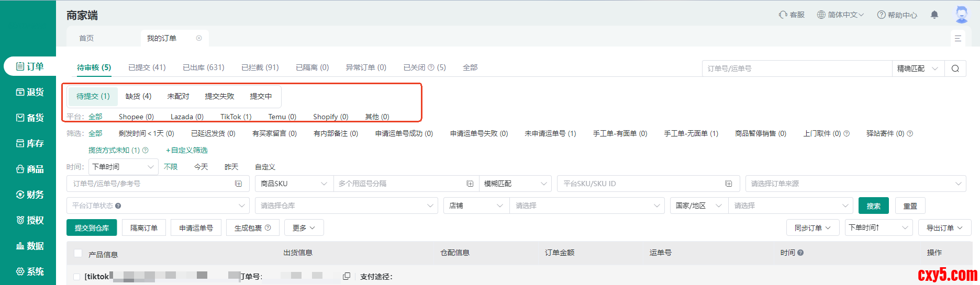
Task: Switch to the 已拦截 (91) tab
Action: (260, 67)
